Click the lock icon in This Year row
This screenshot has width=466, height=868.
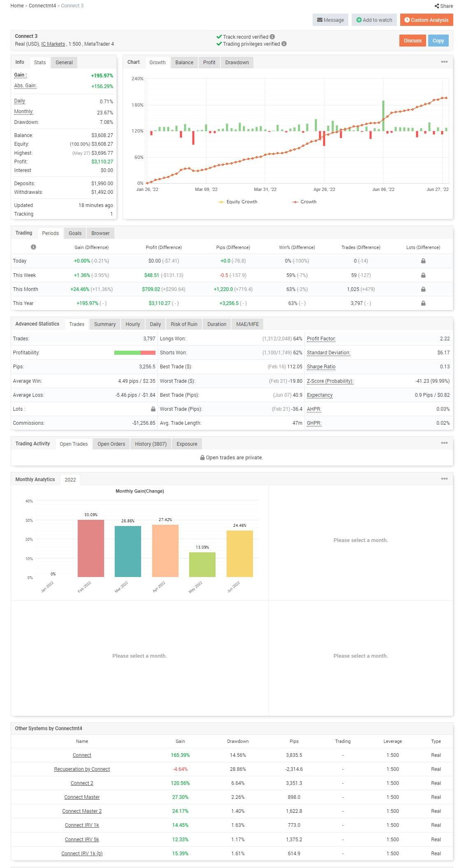pos(423,303)
